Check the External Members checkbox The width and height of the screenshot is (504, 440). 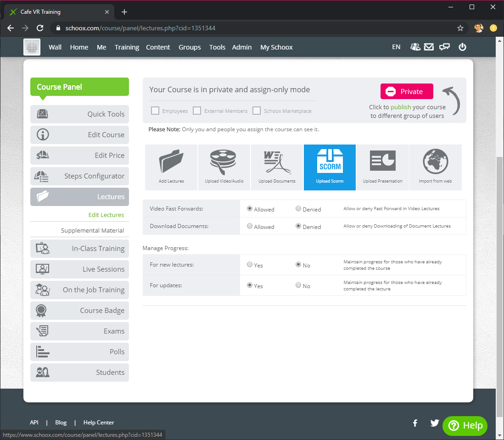point(197,111)
